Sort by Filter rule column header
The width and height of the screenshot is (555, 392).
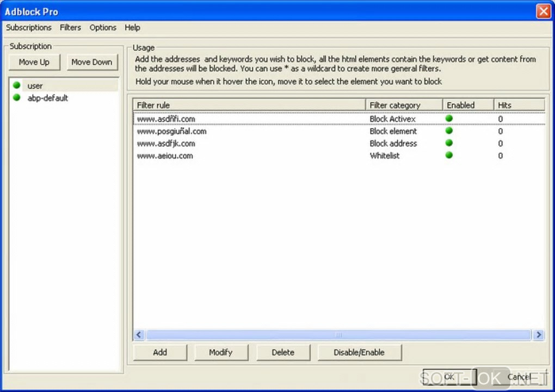(x=249, y=105)
